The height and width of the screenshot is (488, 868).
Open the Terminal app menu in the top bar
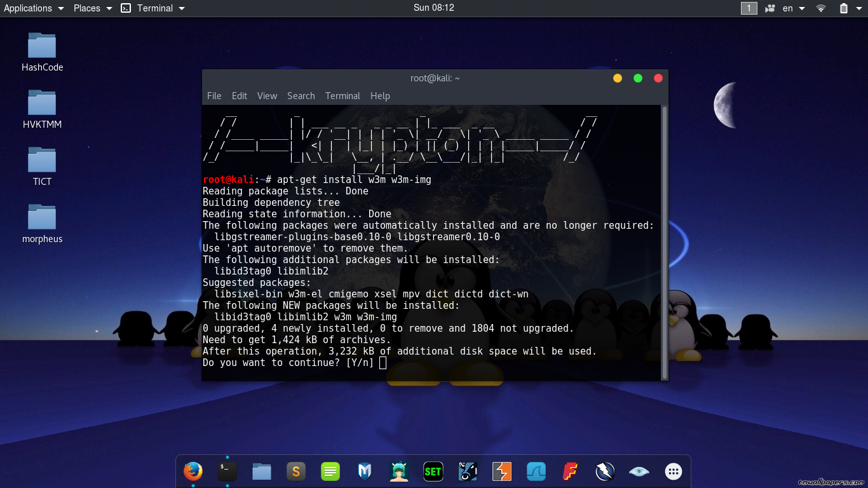153,8
